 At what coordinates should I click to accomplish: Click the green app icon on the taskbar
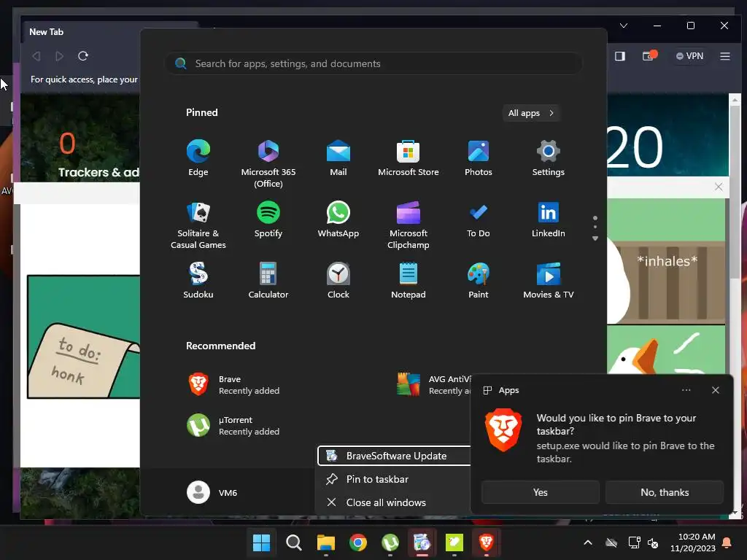(x=454, y=542)
